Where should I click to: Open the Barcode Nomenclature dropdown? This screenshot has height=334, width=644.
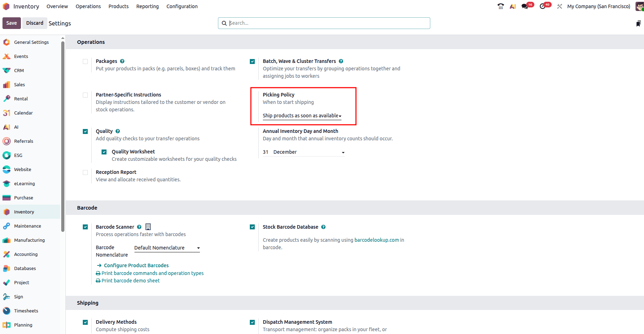(167, 248)
